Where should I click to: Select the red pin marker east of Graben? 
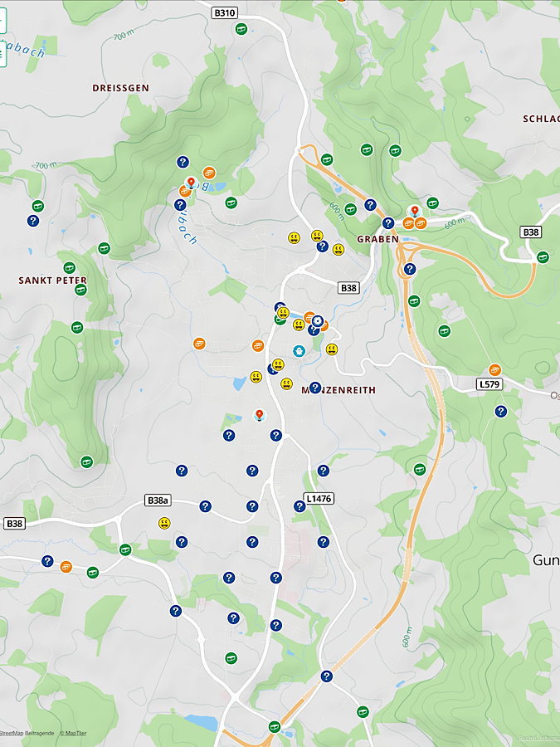click(415, 211)
